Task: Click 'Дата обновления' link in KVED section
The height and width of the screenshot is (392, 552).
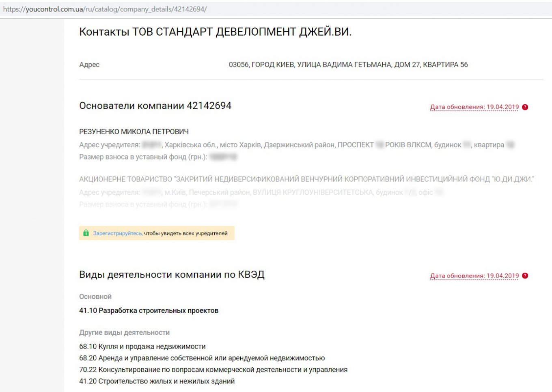Action: coord(474,276)
